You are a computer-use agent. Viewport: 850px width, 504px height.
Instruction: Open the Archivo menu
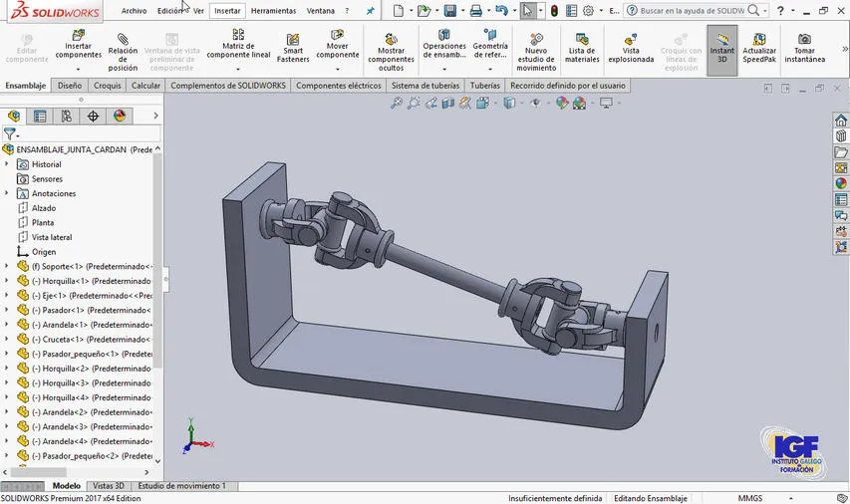(134, 11)
